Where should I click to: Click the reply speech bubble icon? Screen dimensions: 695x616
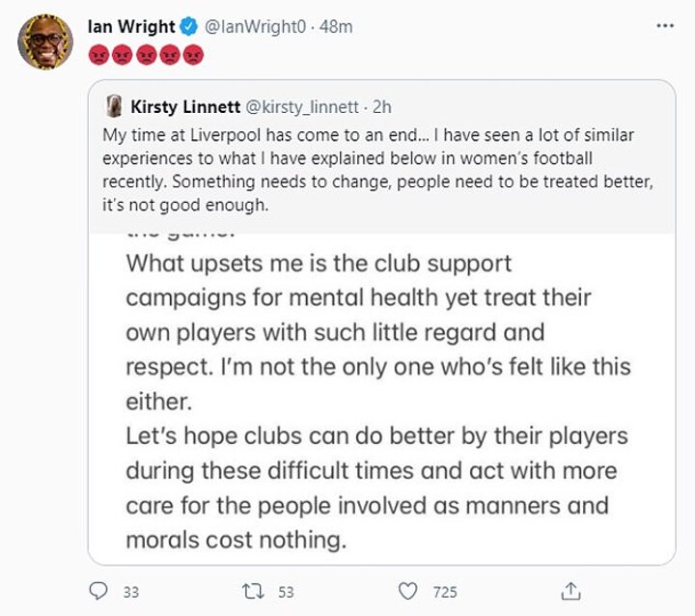[98, 590]
